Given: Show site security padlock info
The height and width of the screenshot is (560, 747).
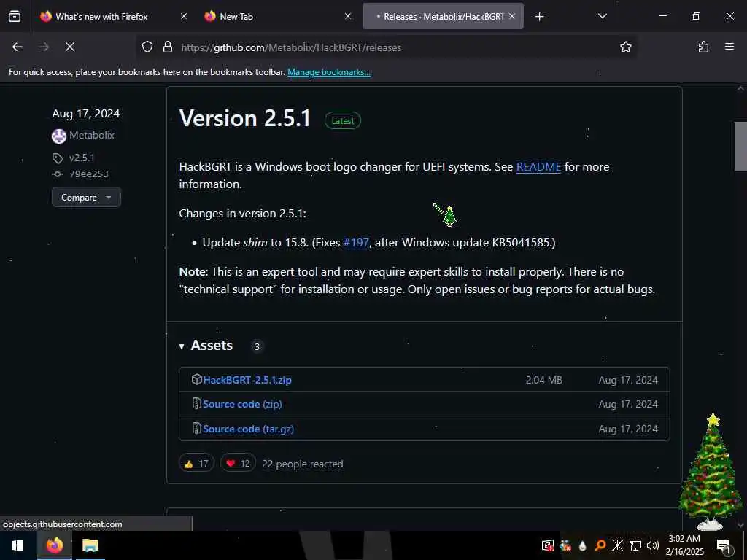Looking at the screenshot, I should click(167, 47).
